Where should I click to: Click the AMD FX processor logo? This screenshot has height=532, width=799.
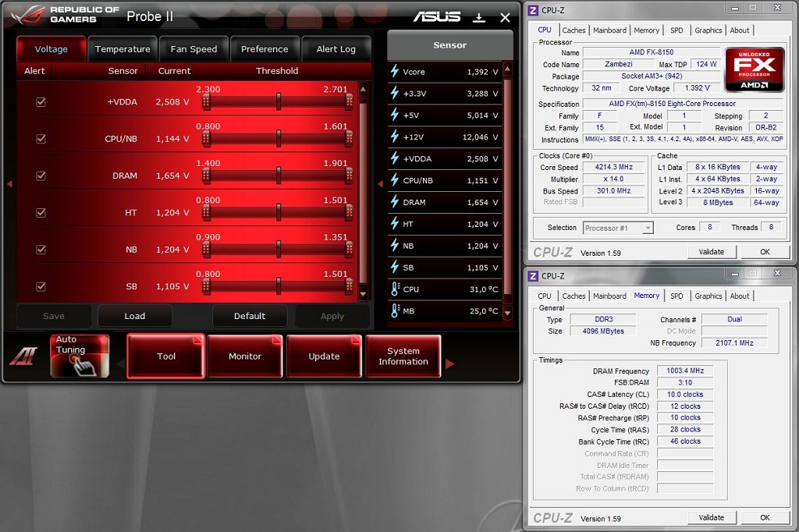[x=755, y=69]
